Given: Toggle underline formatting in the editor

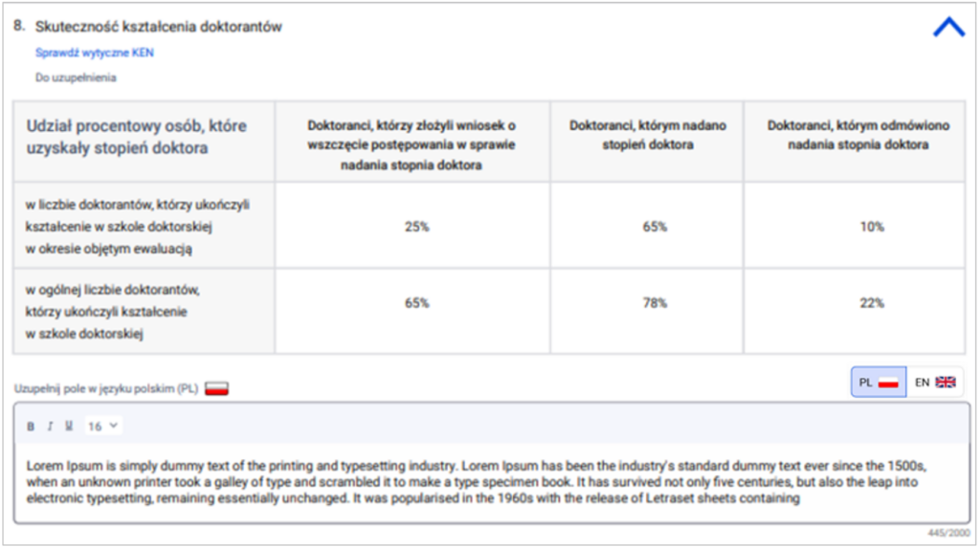Looking at the screenshot, I should pos(69,427).
